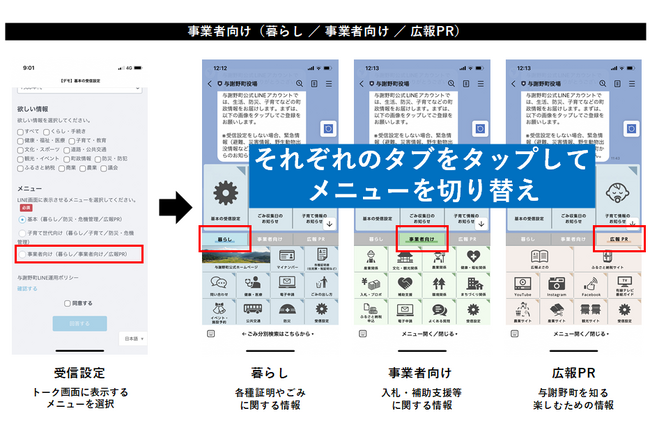Open the よくある質問 chat icon
This screenshot has width=650, height=434.
pos(439,310)
